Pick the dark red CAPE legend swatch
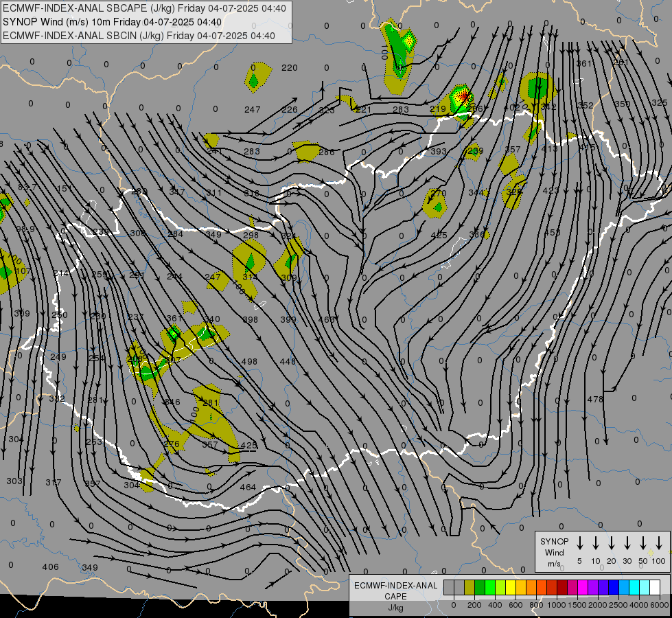This screenshot has height=618, width=672. click(562, 587)
